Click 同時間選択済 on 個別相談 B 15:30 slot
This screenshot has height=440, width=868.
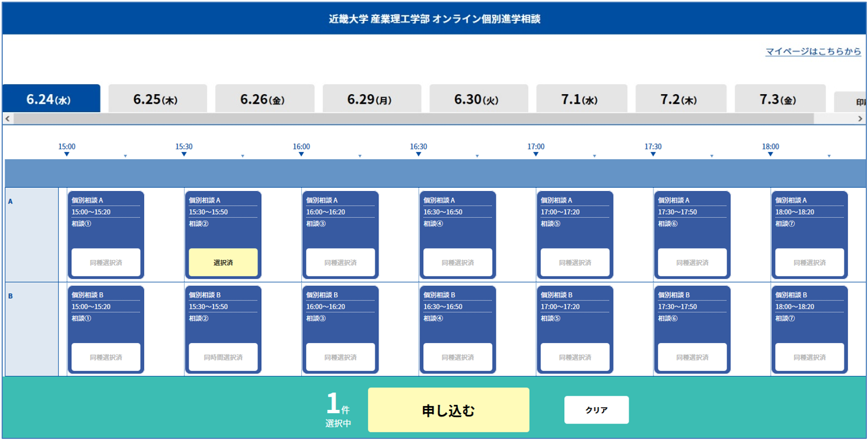coord(223,357)
